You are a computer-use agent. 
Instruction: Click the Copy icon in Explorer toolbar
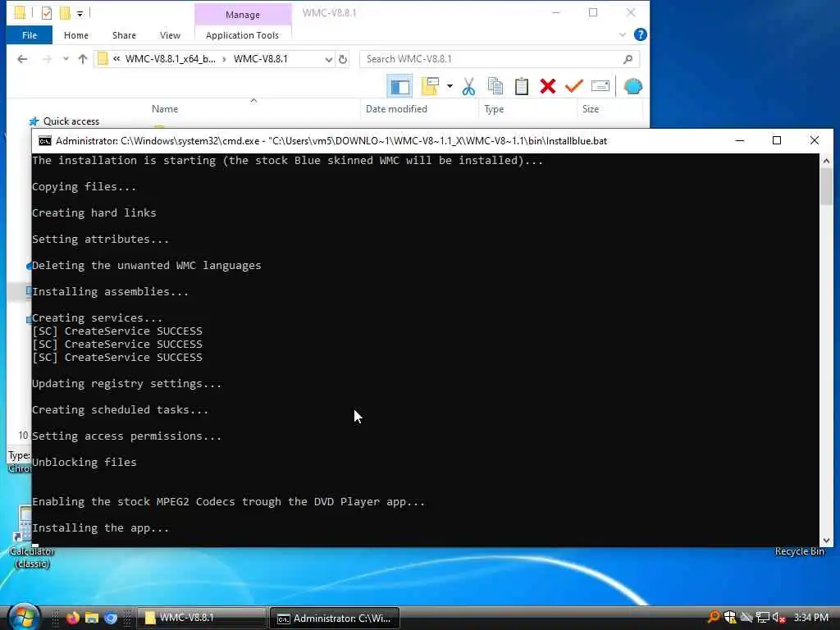(495, 86)
